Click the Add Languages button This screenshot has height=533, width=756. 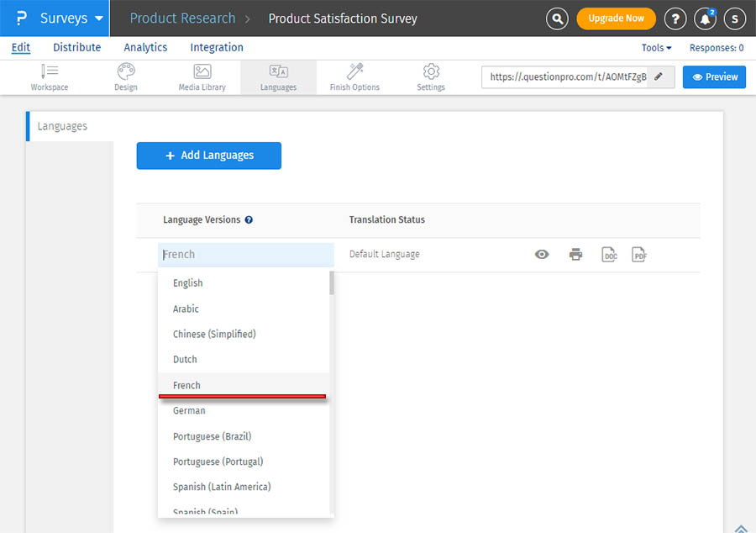[x=209, y=156]
